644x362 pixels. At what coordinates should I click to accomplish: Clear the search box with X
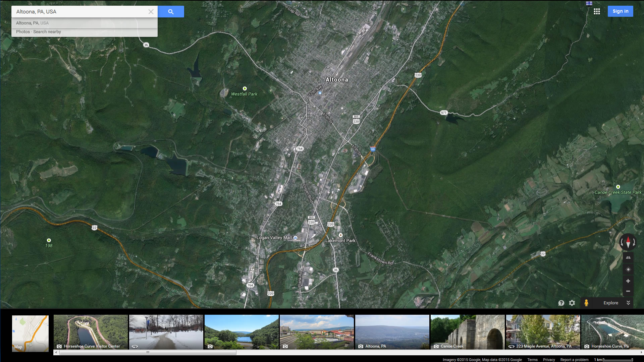click(151, 12)
